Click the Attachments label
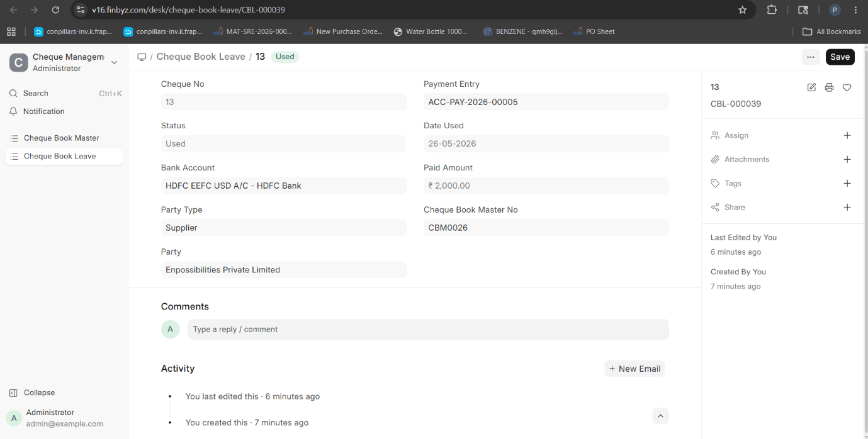Viewport: 868px width, 439px height. [x=747, y=159]
